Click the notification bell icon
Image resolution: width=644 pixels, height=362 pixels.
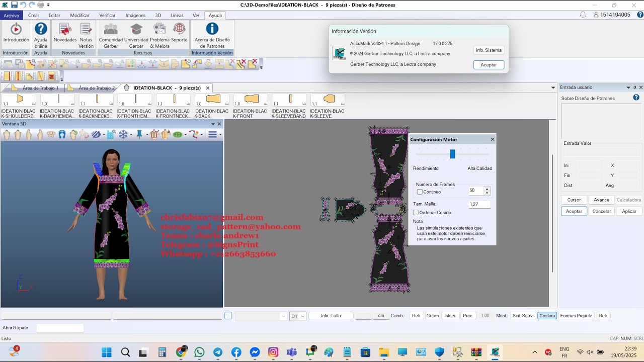[x=583, y=15]
